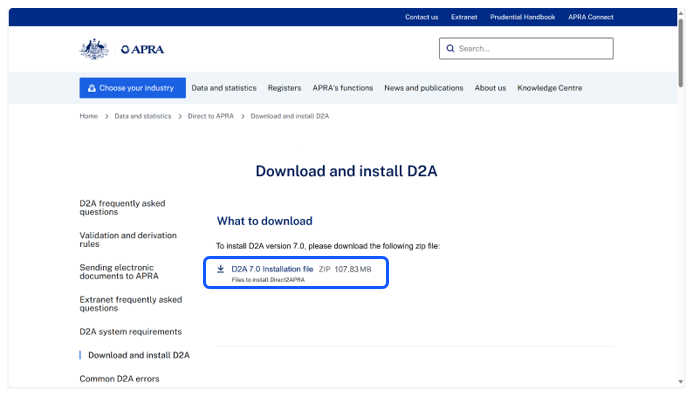693x399 pixels.
Task: Click the APRA logo
Action: click(142, 49)
